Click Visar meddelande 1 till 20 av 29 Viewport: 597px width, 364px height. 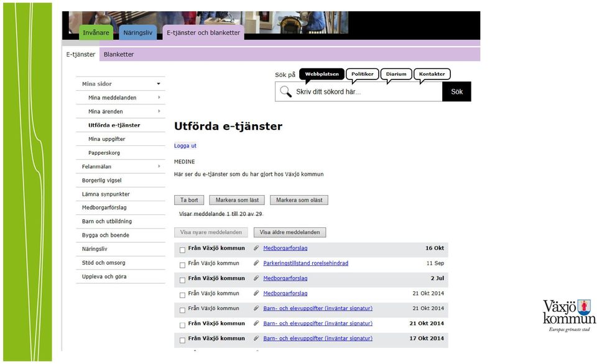221,214
